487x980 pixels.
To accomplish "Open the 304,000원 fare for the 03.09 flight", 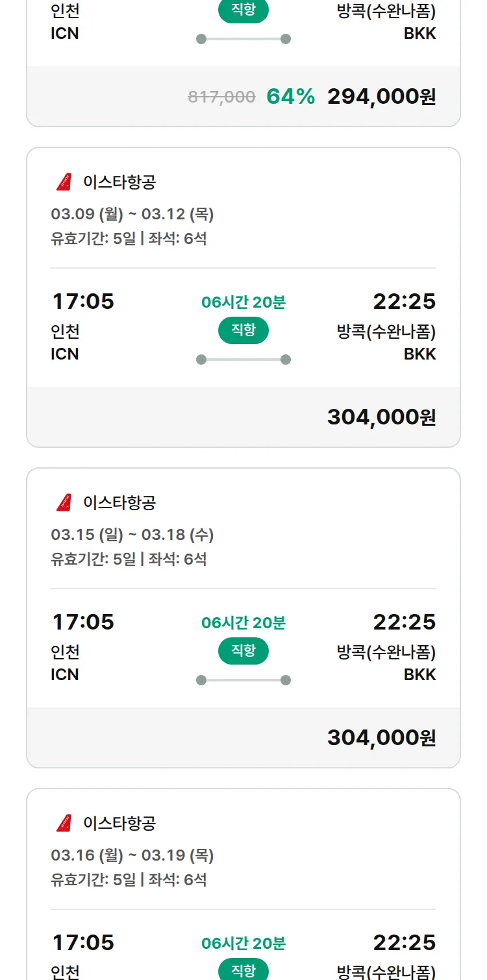I will 381,417.
